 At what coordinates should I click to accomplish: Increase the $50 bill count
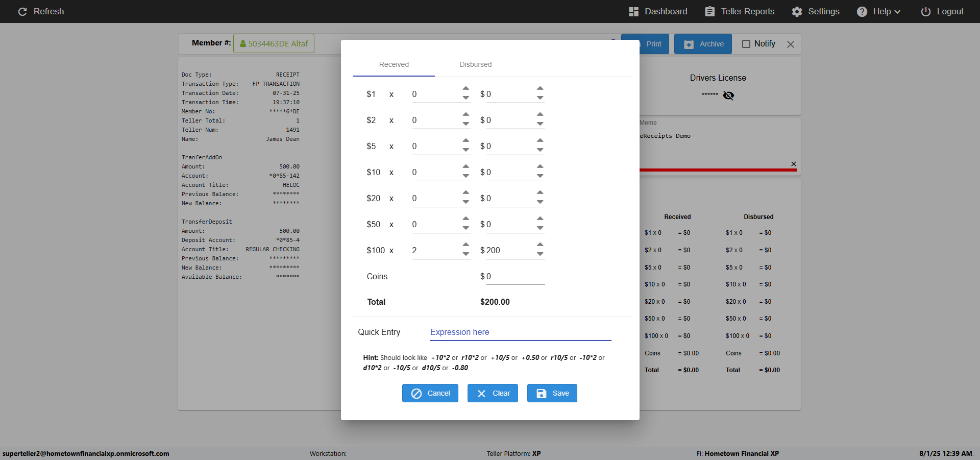click(x=466, y=219)
